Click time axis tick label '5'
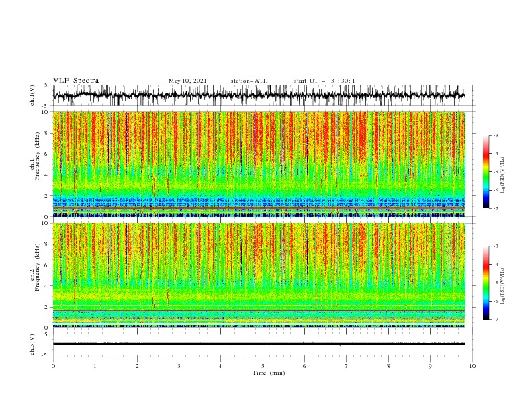Image resolution: width=532 pixels, height=411 pixels. click(263, 366)
